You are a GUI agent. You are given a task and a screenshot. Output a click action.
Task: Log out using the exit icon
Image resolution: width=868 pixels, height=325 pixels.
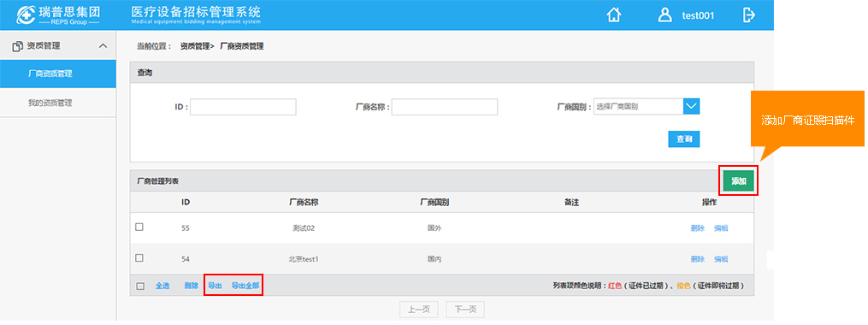click(748, 15)
